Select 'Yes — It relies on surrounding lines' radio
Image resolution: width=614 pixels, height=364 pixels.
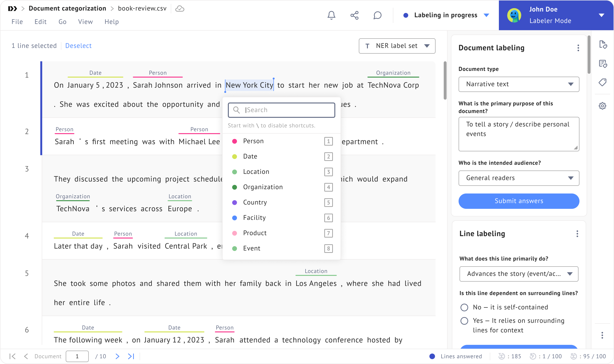click(x=464, y=321)
